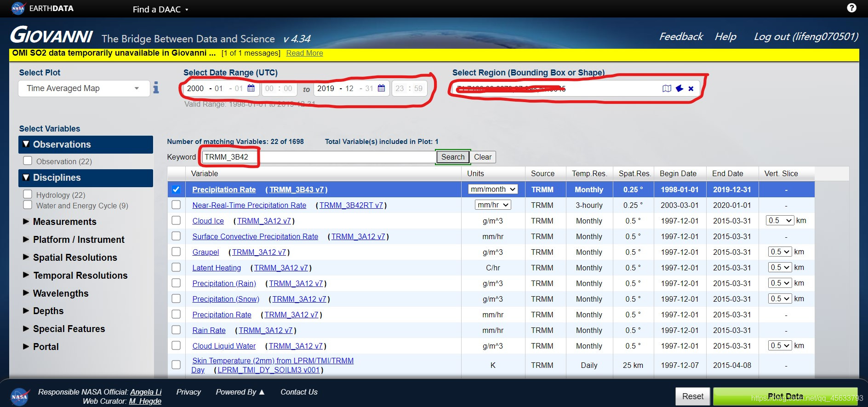868x407 pixels.
Task: Open the Contact Us footer link
Action: tap(299, 392)
